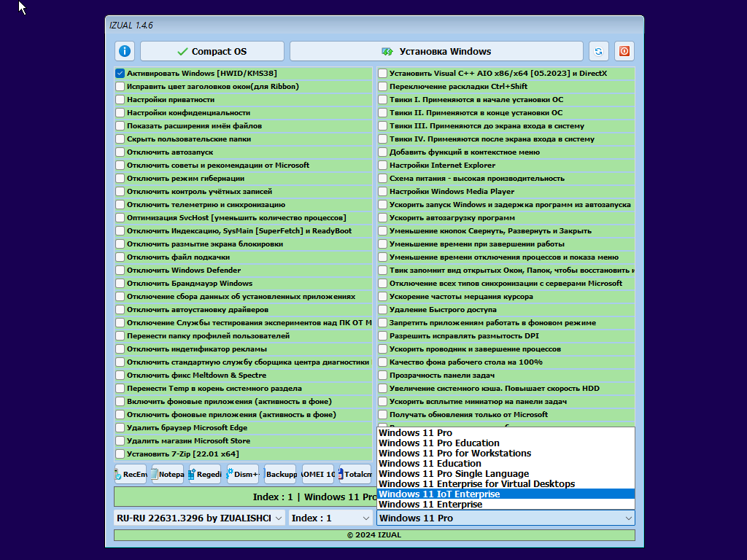Check Оптимизация SvcHost option
747x560 pixels.
point(120,217)
